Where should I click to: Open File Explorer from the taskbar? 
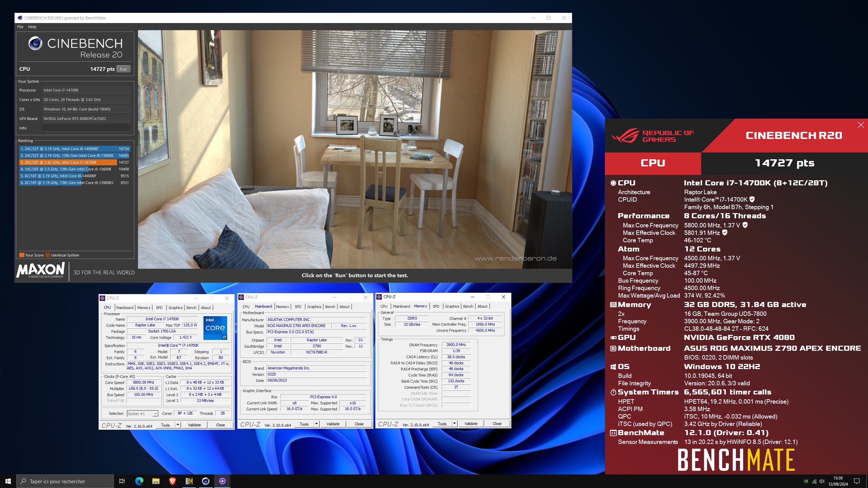[156, 481]
